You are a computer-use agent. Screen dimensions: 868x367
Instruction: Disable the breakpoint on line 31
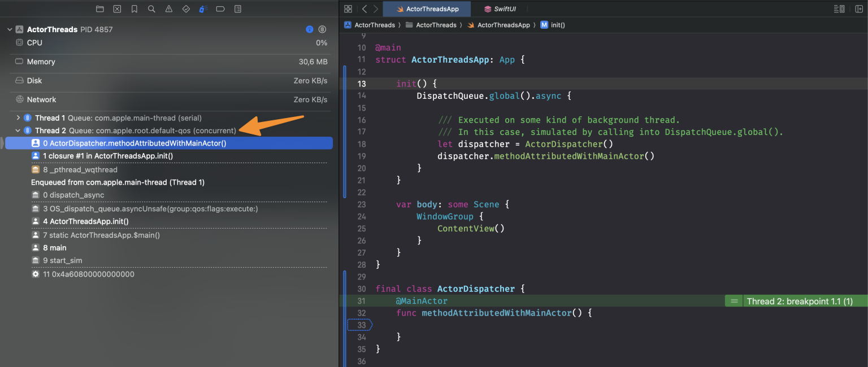[359, 300]
